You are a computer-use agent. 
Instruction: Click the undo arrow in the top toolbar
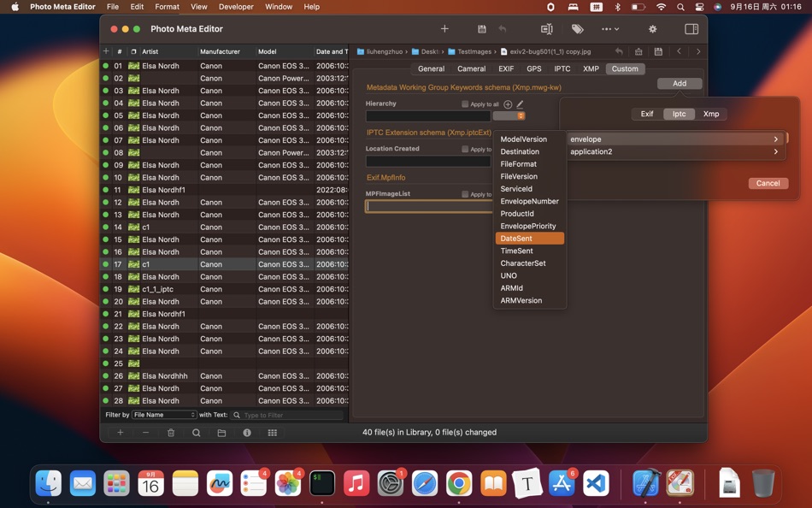point(503,29)
